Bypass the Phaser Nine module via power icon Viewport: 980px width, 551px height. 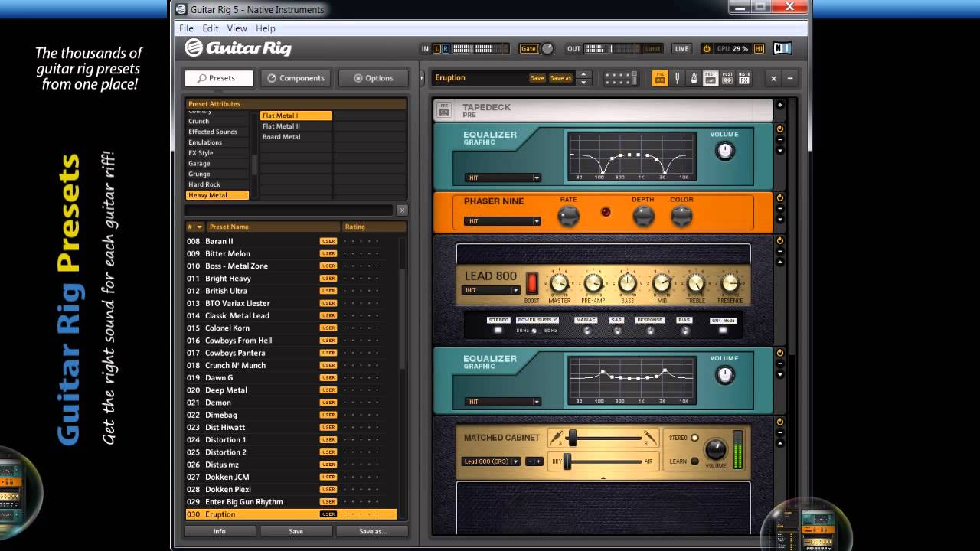click(x=780, y=198)
